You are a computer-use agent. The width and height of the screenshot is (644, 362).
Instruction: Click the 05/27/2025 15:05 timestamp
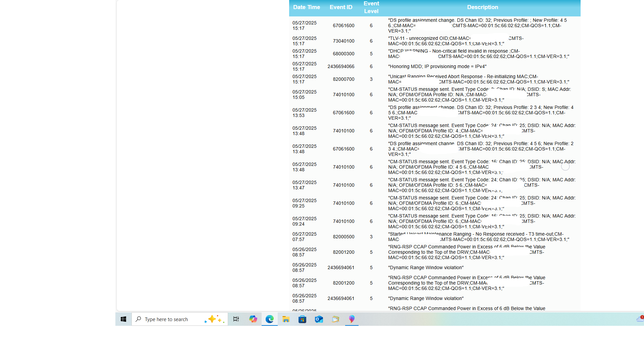coord(305,95)
